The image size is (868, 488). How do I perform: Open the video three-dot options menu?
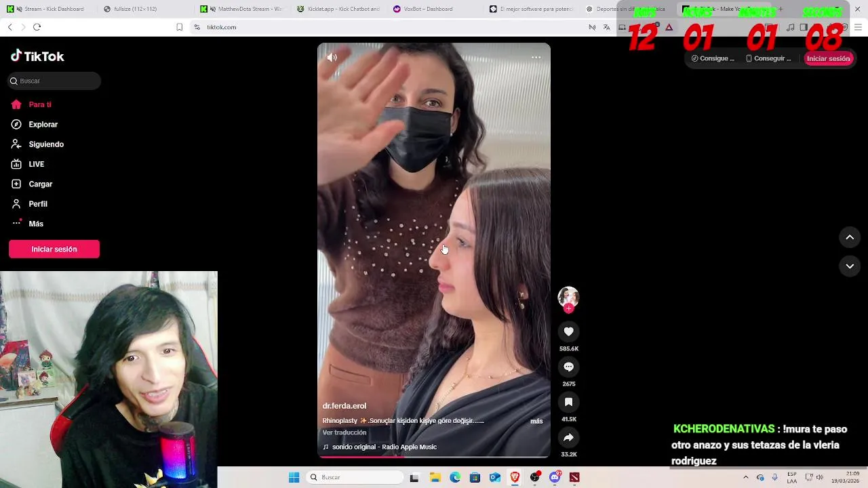click(x=536, y=58)
